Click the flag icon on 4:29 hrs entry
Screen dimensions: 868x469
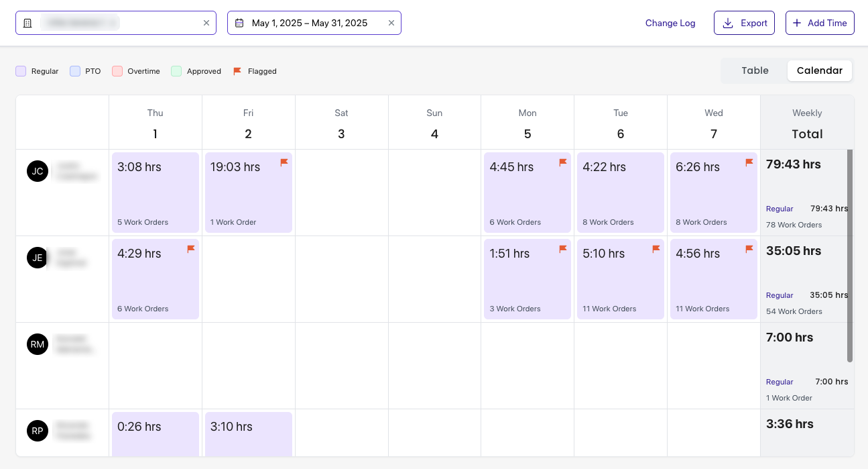point(191,249)
